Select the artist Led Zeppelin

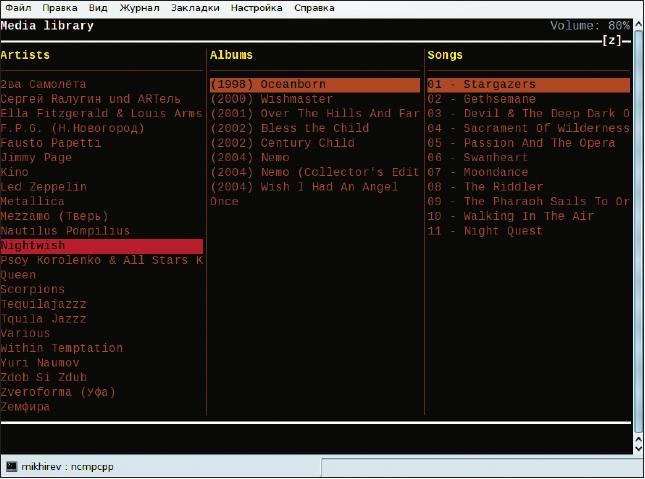(x=44, y=187)
